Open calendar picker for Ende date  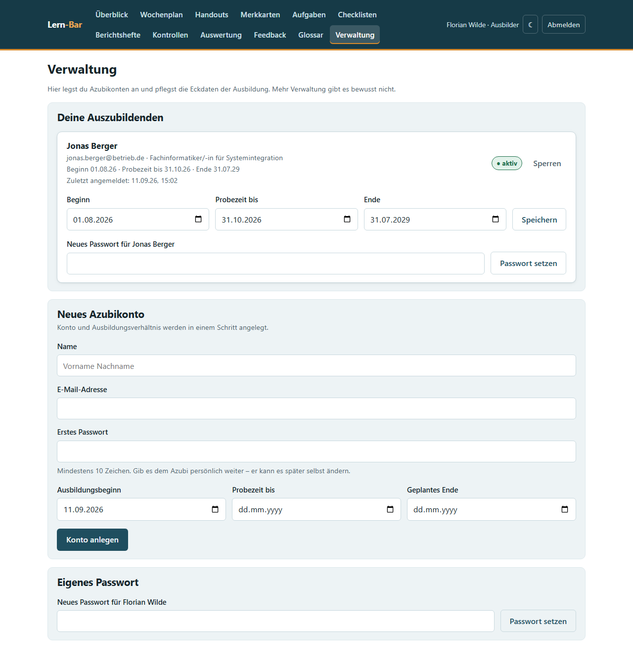pyautogui.click(x=496, y=220)
